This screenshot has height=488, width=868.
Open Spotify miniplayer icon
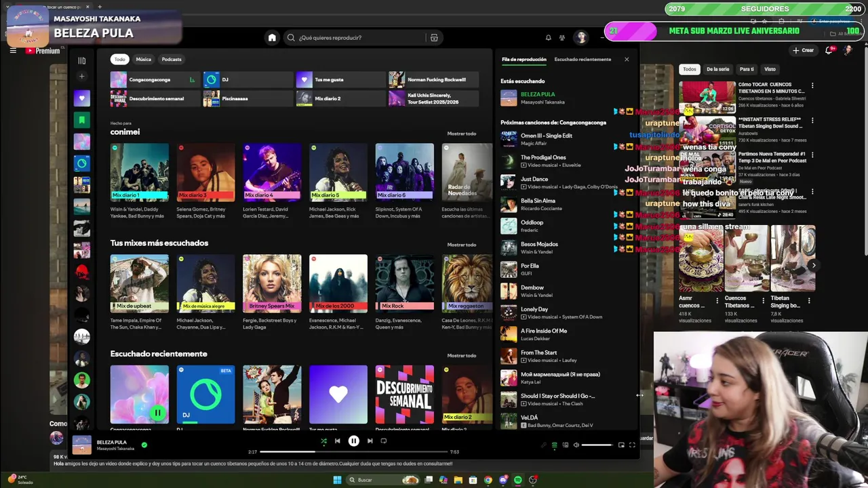pos(621,445)
